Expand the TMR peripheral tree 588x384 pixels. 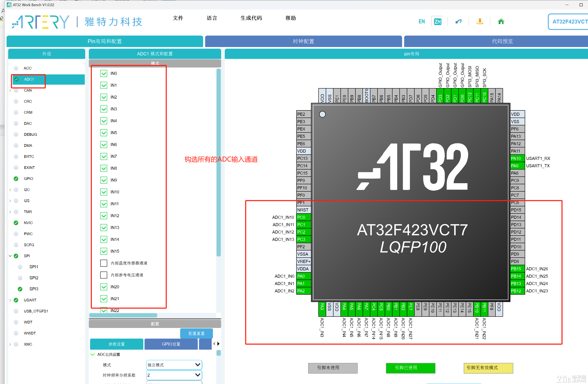[x=10, y=212]
